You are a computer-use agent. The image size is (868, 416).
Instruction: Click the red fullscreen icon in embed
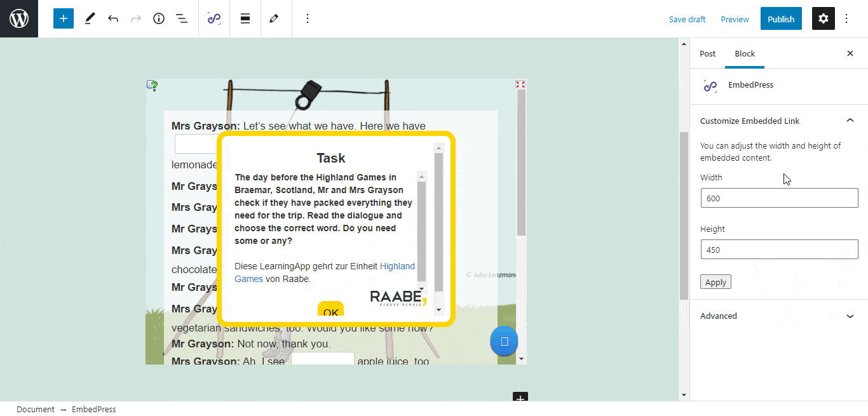tap(520, 84)
